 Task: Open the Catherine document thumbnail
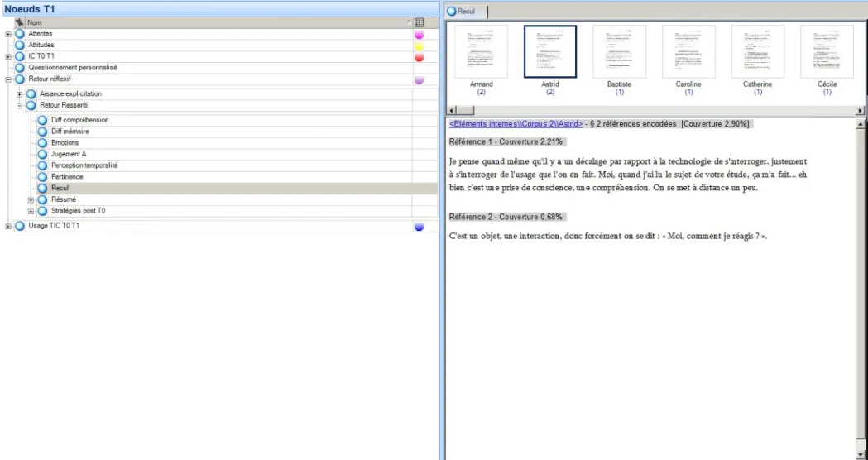[758, 51]
